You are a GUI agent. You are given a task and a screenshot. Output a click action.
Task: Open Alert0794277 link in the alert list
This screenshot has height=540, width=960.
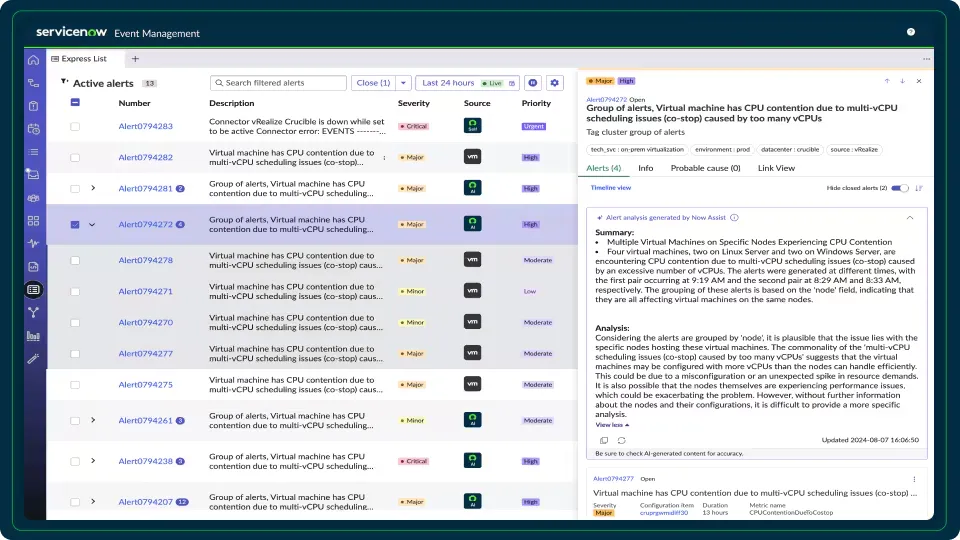[146, 353]
